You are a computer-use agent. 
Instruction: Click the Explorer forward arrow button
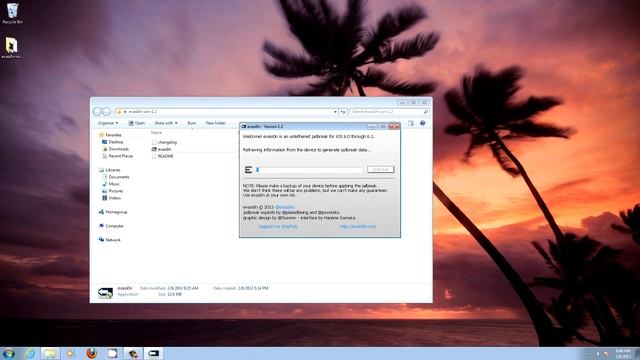pyautogui.click(x=106, y=111)
